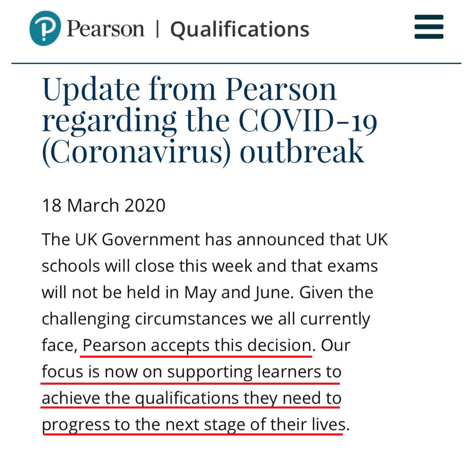Click the Pearson circular logo icon
Image resolution: width=476 pixels, height=450 pixels.
click(x=45, y=28)
